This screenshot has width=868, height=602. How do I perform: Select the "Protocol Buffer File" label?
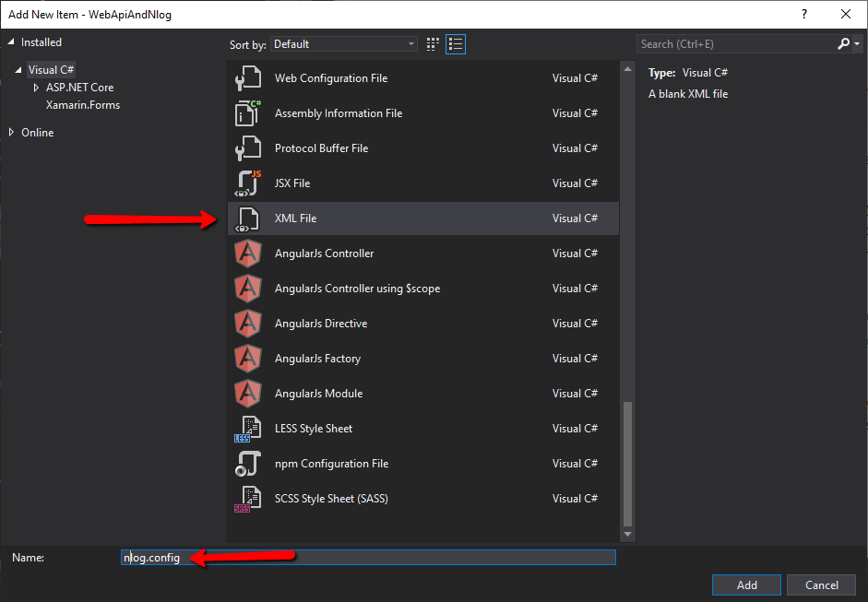[322, 148]
